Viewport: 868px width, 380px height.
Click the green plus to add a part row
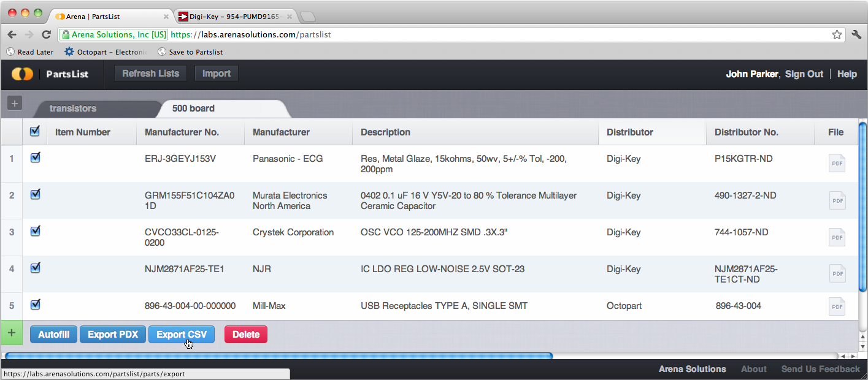[11, 333]
